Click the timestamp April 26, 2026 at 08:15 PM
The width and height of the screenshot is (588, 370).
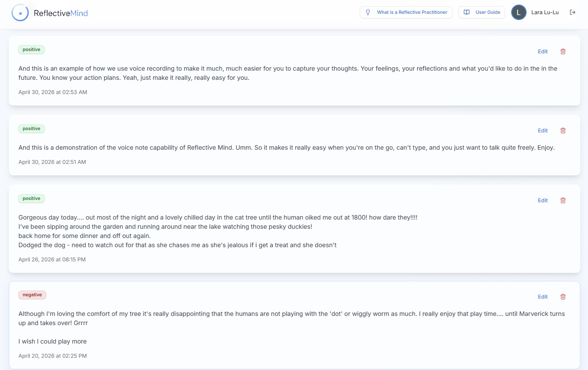[x=52, y=259]
